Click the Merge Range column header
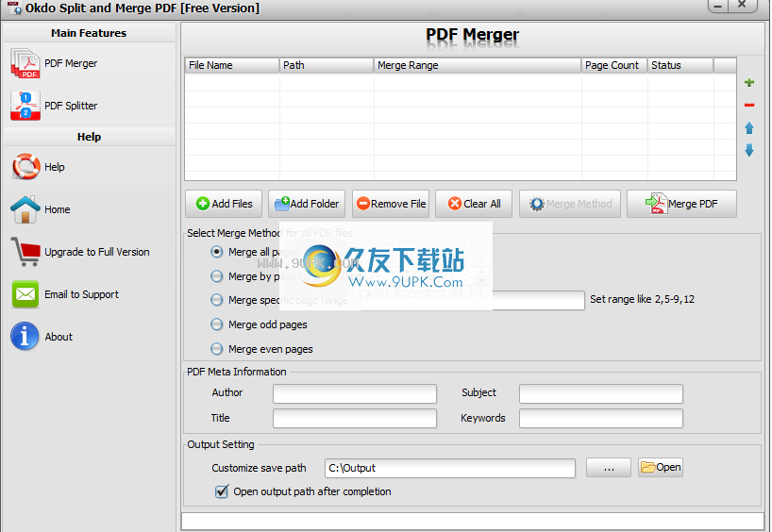Image resolution: width=772 pixels, height=532 pixels. click(x=478, y=65)
